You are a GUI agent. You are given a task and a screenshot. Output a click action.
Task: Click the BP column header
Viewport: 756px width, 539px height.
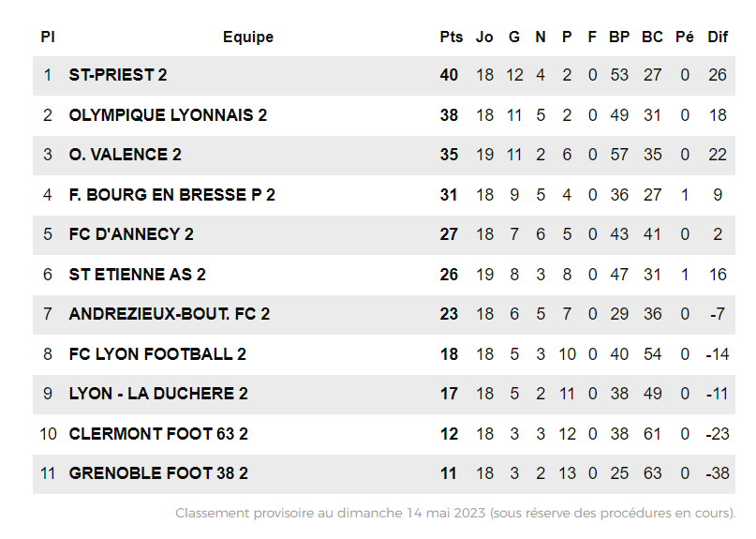[x=619, y=37]
